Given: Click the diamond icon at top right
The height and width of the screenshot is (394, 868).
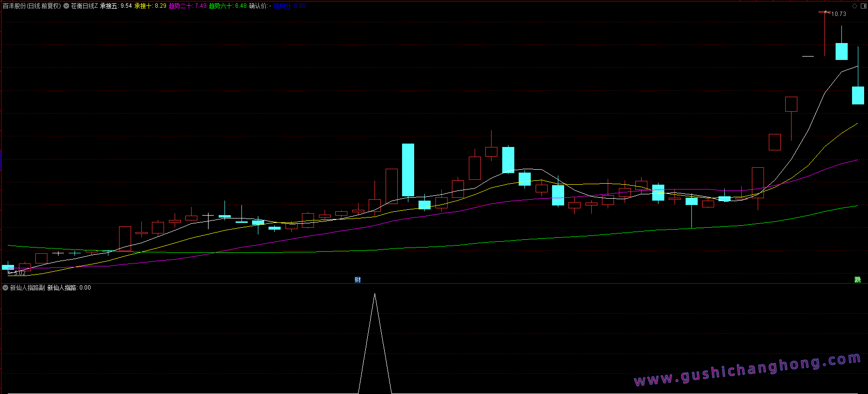Looking at the screenshot, I should tap(854, 6).
